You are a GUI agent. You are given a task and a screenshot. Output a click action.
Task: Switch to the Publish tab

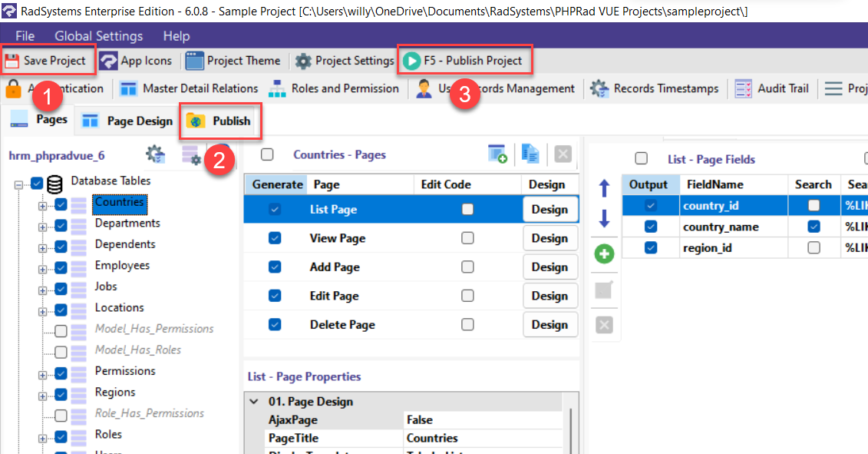point(219,121)
